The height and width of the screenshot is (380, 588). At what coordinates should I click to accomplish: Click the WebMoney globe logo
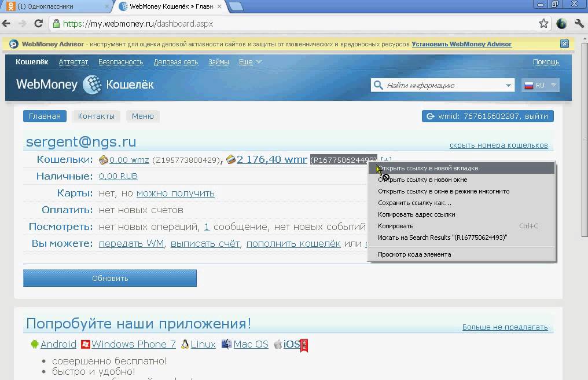coord(92,85)
